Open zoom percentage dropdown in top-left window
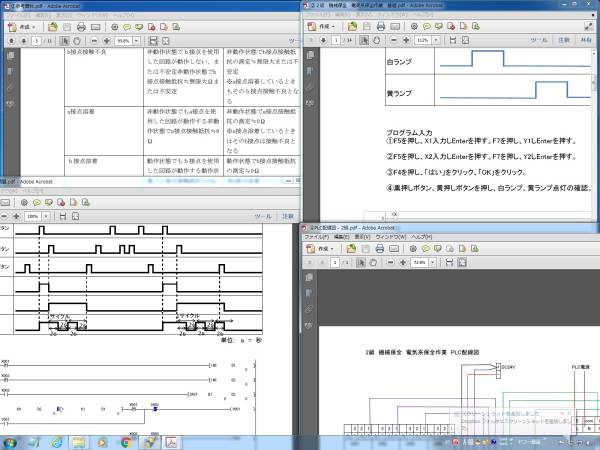The height and width of the screenshot is (450, 600). pyautogui.click(x=136, y=41)
